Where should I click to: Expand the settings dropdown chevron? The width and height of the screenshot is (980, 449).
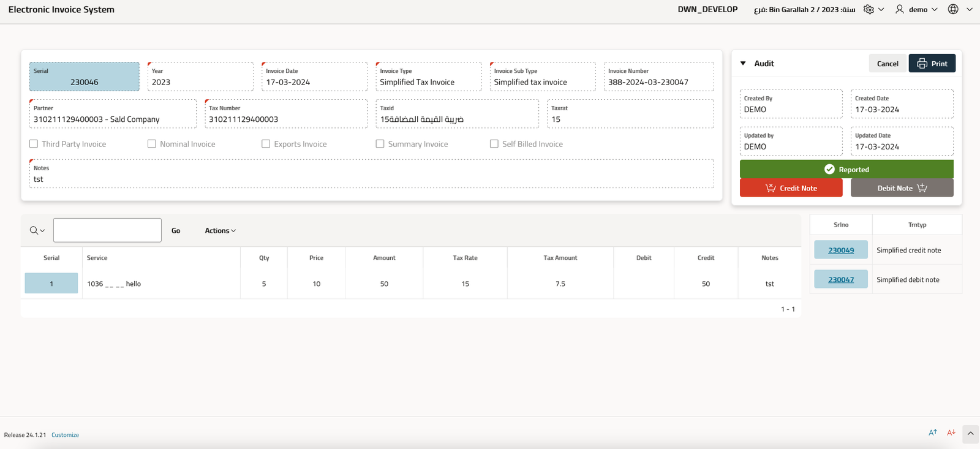pos(881,9)
